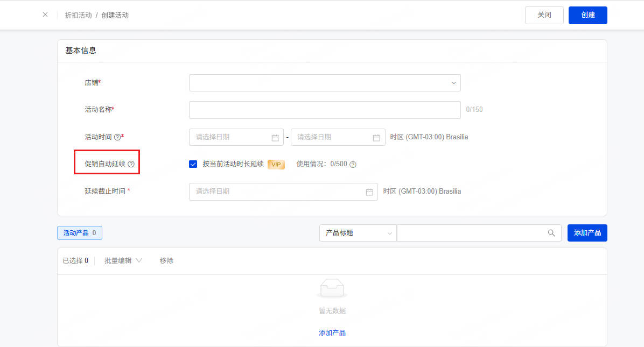Click help icon next to 活动时间

click(117, 137)
